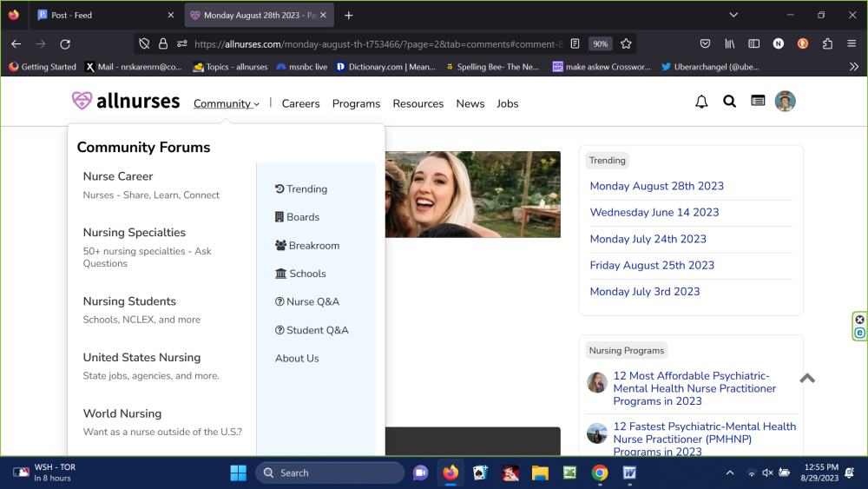Click the back-to-top arrow icon
Screen dimensions: 868x489
pos(807,378)
